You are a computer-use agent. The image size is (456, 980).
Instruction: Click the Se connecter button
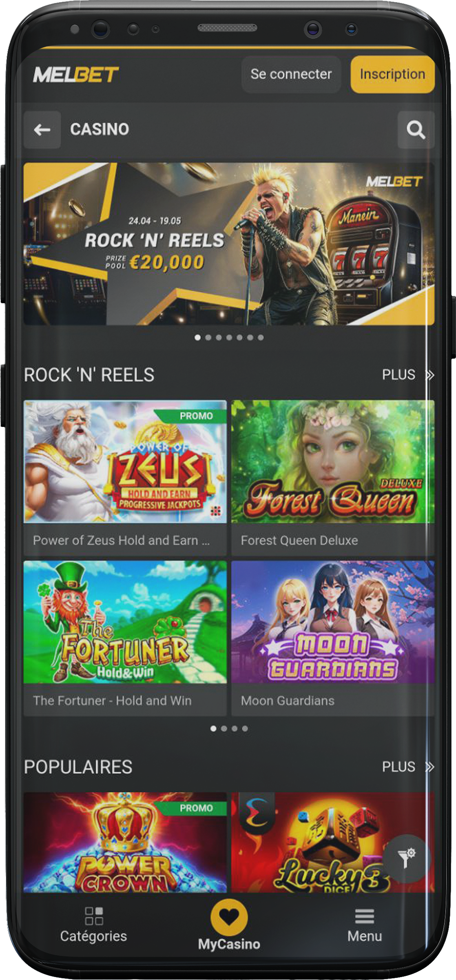(291, 74)
